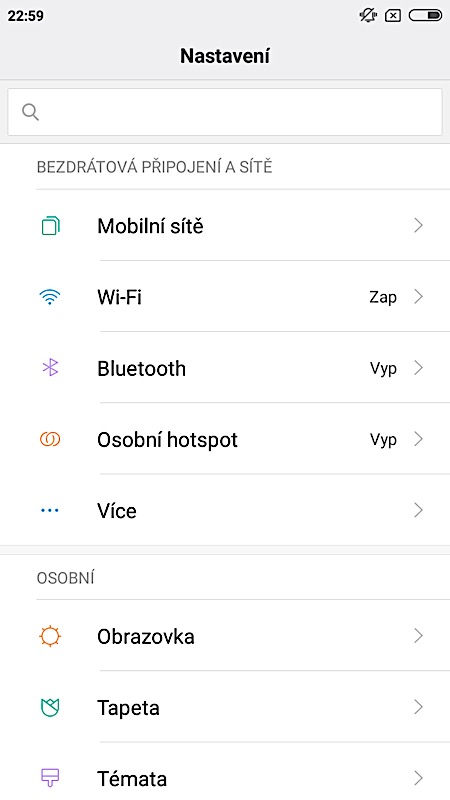Tap the battery indicator in status bar

point(426,16)
